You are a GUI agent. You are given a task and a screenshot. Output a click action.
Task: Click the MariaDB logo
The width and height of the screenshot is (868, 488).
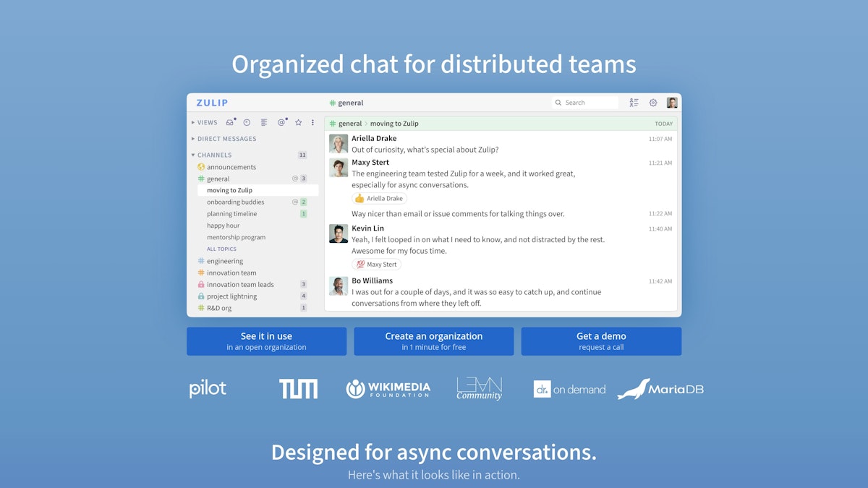(660, 389)
